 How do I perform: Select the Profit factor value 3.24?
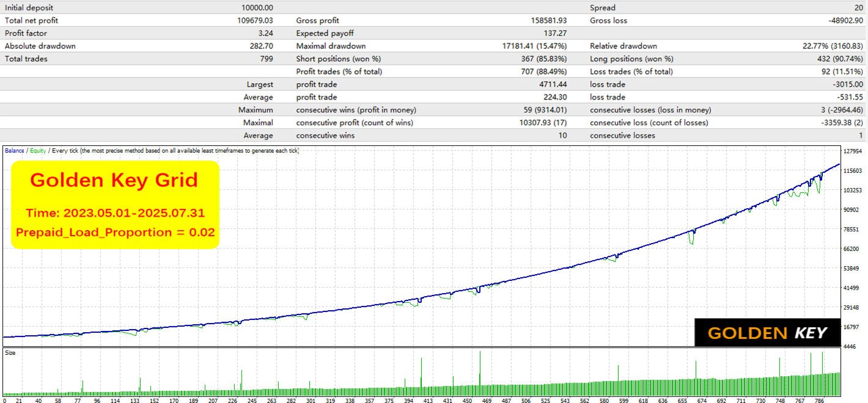[x=265, y=34]
